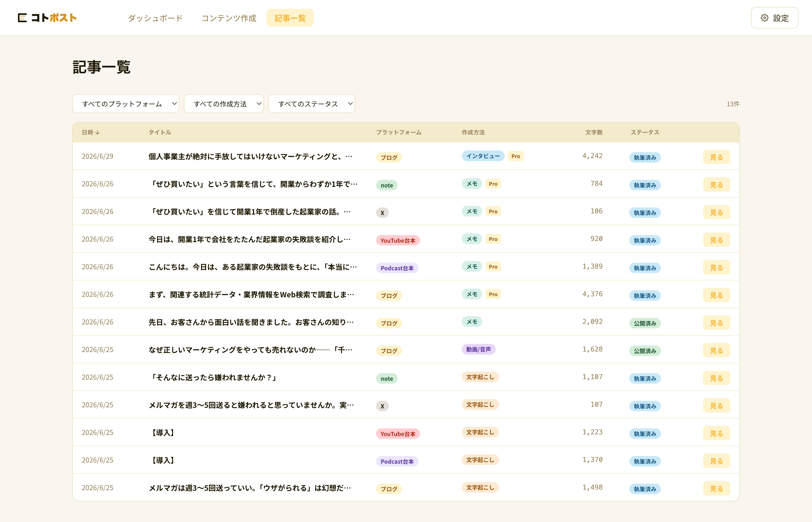Screen dimensions: 812x522
Task: Open article 「ぜひ買いたい」という言葉を信じて
Action: [253, 184]
